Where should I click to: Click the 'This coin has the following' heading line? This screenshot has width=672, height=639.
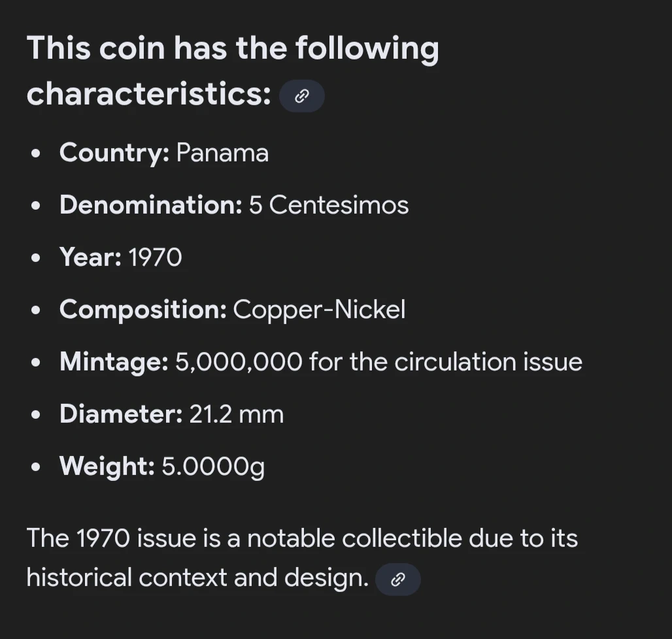coord(232,49)
